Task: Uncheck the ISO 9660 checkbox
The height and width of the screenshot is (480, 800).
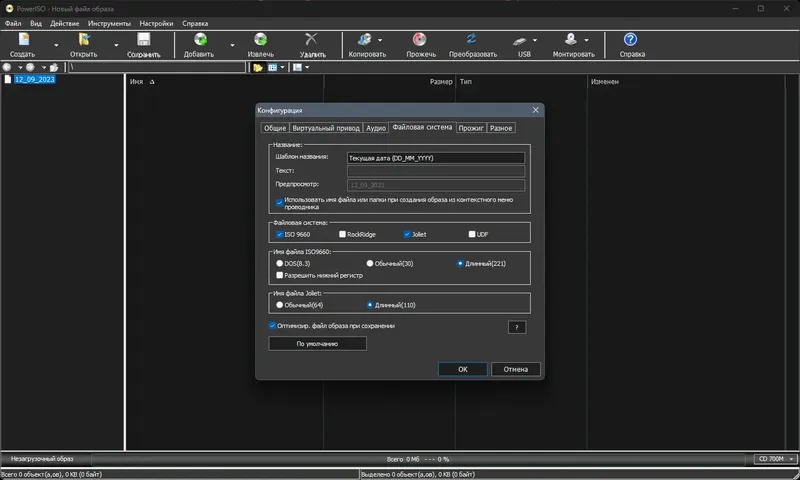Action: click(280, 234)
